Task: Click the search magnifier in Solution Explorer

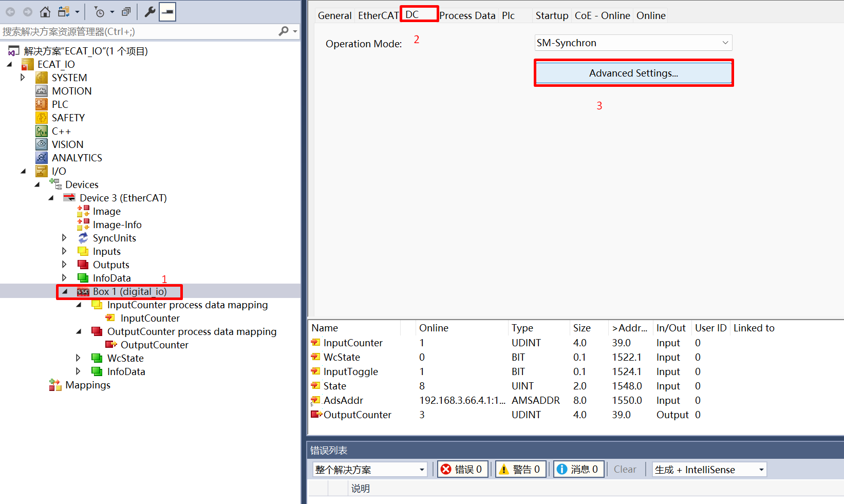Action: tap(284, 31)
